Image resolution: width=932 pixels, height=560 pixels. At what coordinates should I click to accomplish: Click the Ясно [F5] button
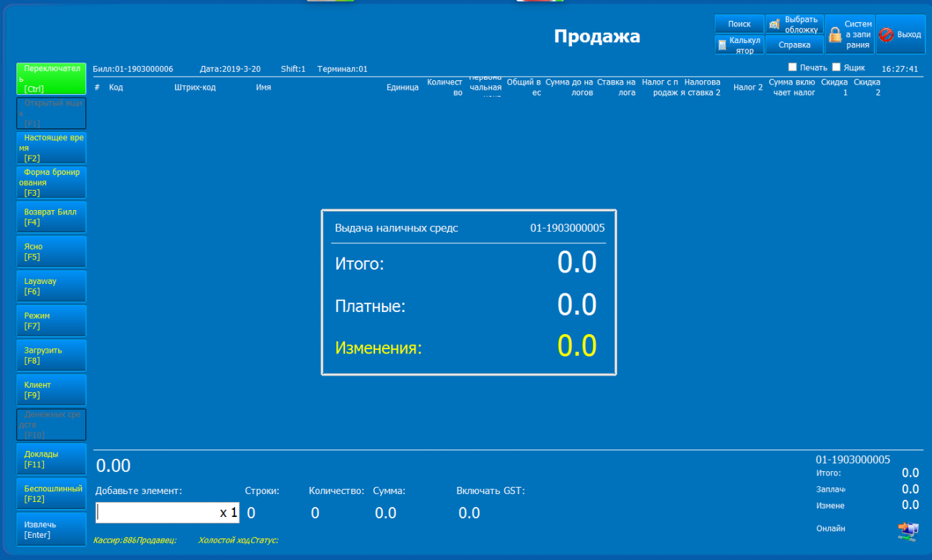[51, 252]
